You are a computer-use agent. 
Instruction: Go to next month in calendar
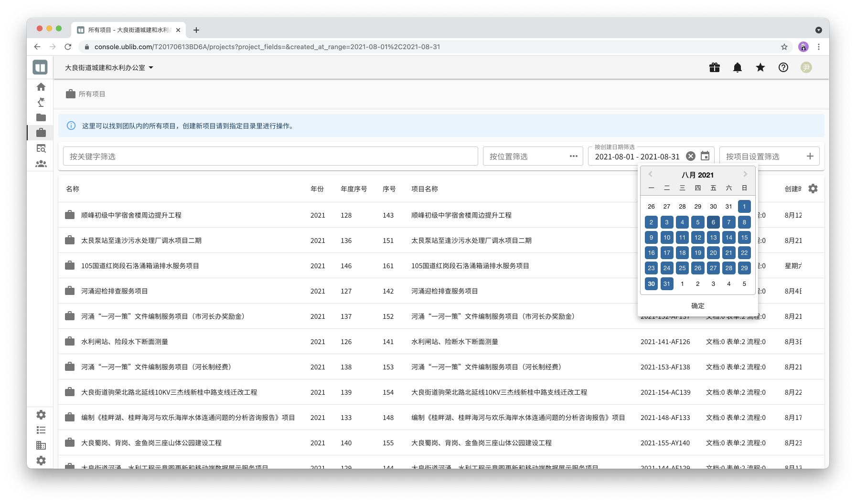(745, 175)
